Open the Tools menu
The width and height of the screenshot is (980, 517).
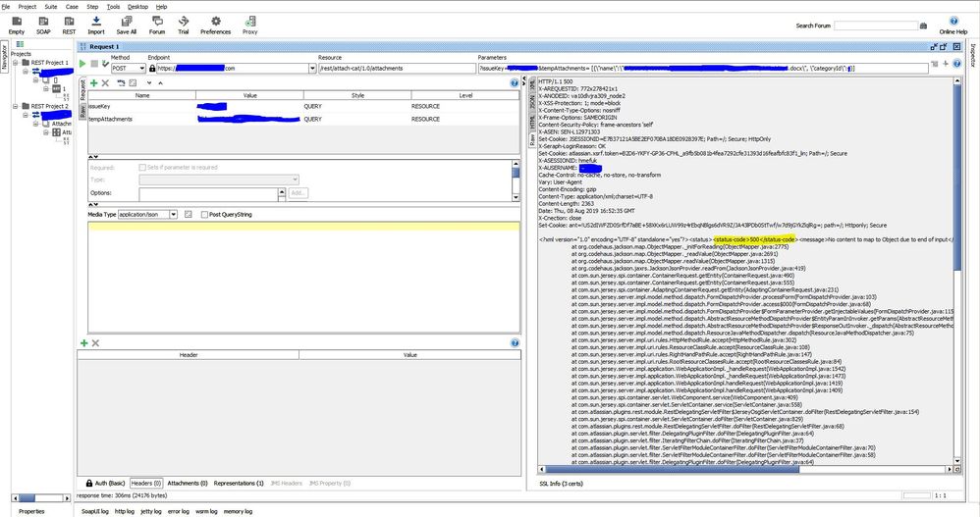[x=113, y=6]
